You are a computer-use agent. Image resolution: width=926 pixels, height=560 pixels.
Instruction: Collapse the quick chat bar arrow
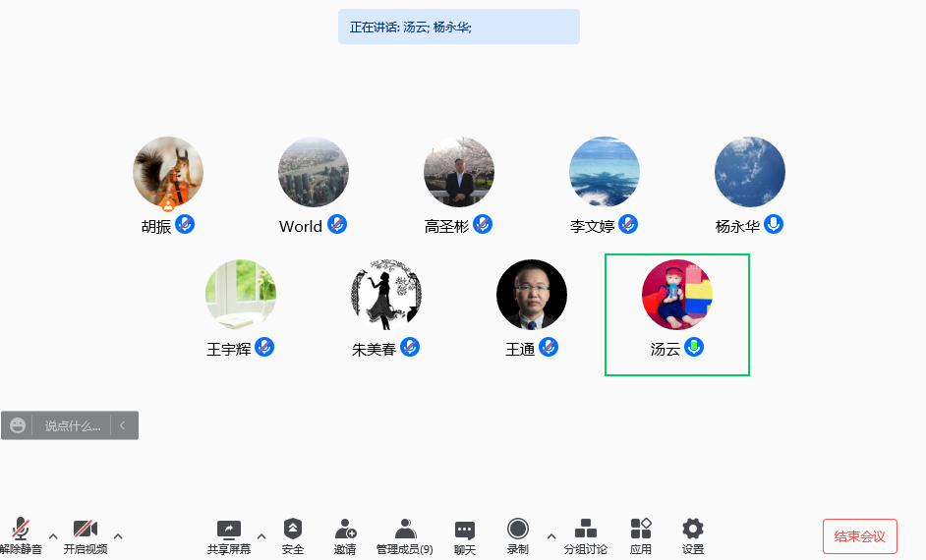point(122,425)
